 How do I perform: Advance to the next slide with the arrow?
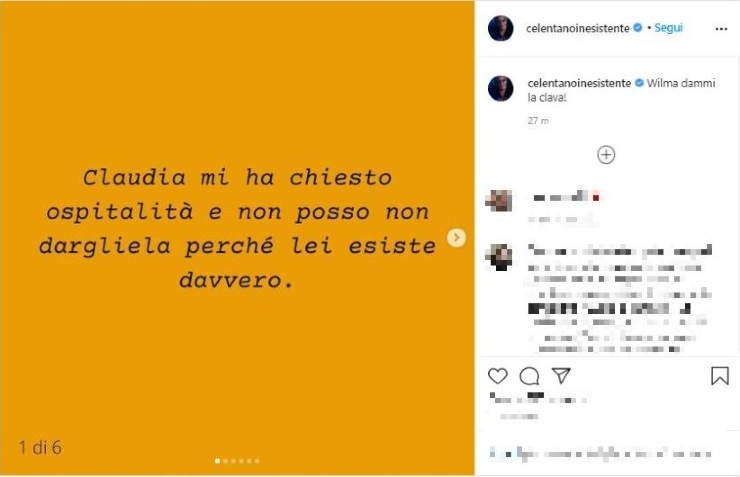tap(456, 237)
